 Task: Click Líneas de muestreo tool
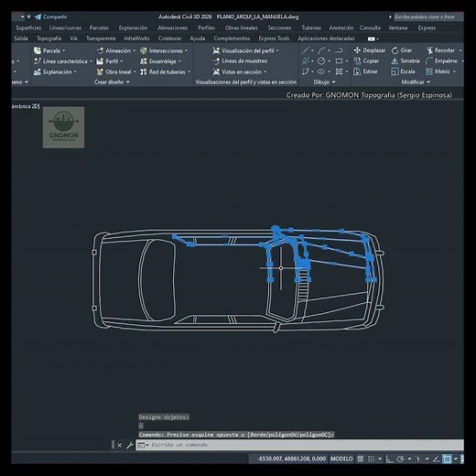pos(240,61)
